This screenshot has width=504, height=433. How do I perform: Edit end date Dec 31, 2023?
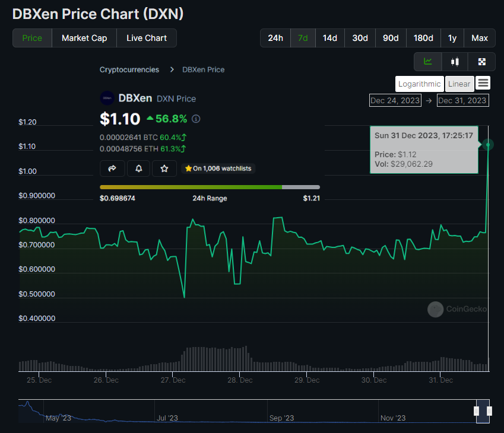(x=462, y=100)
